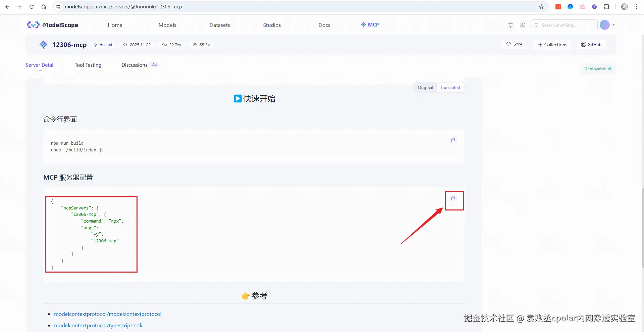
Task: Click the "command": "npx" JSON line
Action: point(102,221)
